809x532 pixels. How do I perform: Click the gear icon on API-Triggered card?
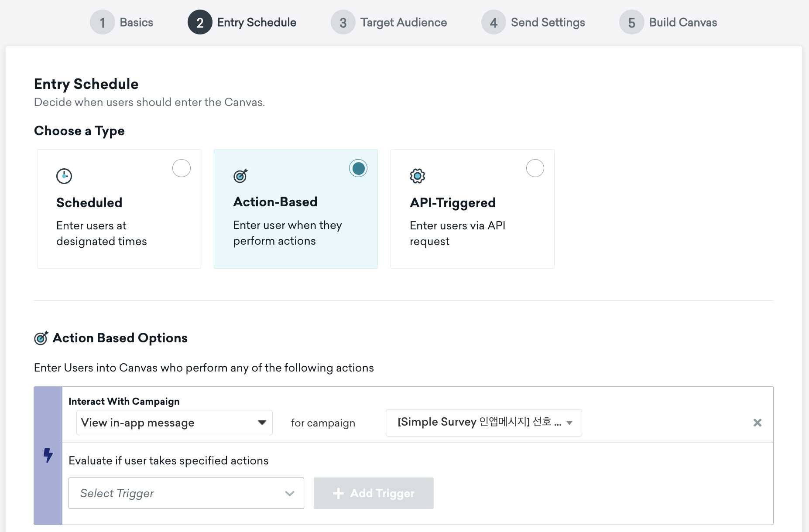click(x=418, y=176)
